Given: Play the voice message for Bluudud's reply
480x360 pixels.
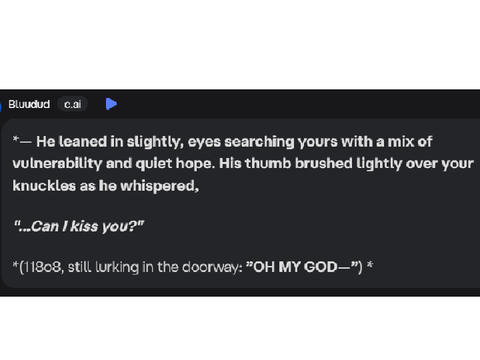Looking at the screenshot, I should tap(111, 104).
